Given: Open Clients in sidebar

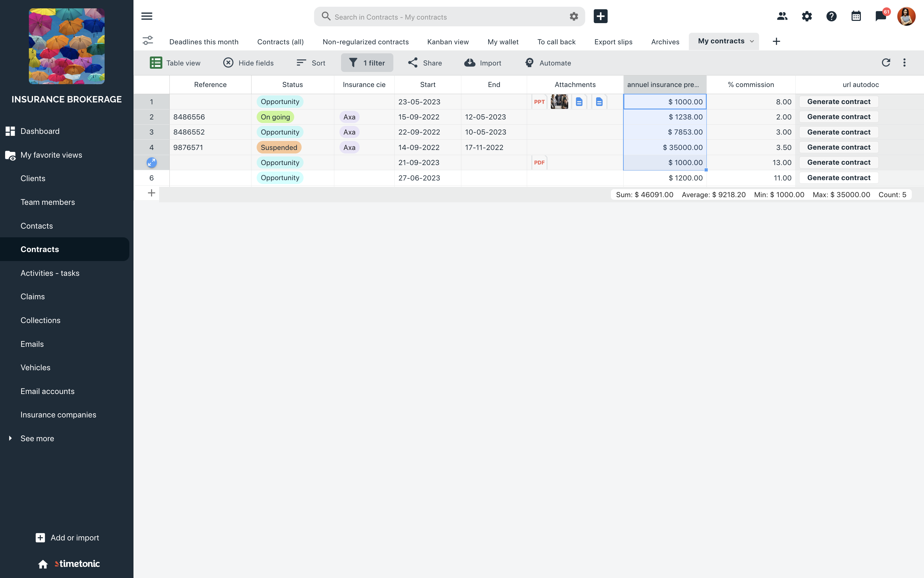Looking at the screenshot, I should pyautogui.click(x=33, y=179).
